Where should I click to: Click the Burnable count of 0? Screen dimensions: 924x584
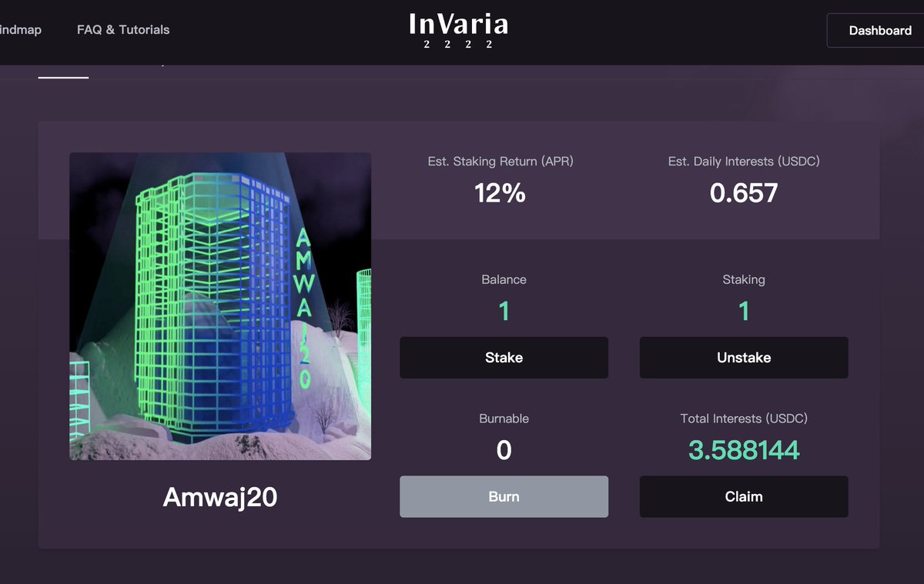tap(504, 449)
